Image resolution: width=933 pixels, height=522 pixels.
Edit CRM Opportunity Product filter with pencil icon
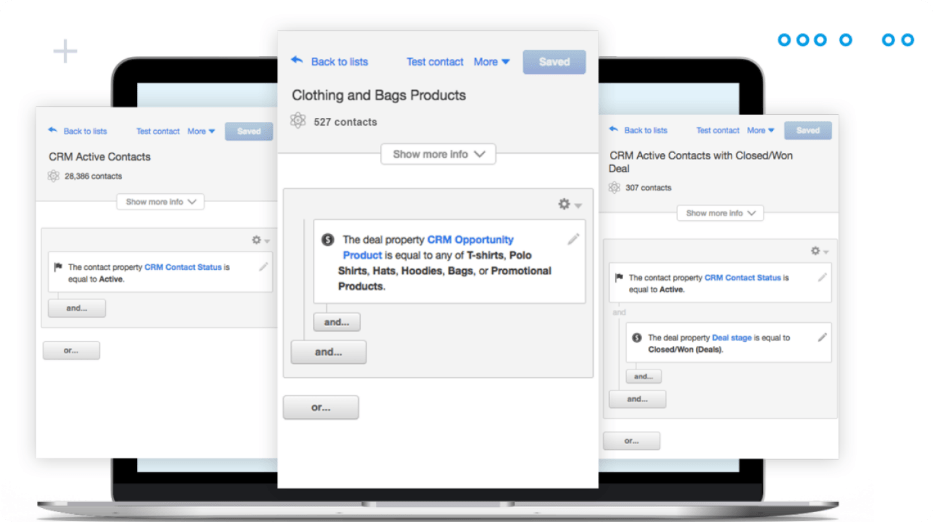point(573,239)
